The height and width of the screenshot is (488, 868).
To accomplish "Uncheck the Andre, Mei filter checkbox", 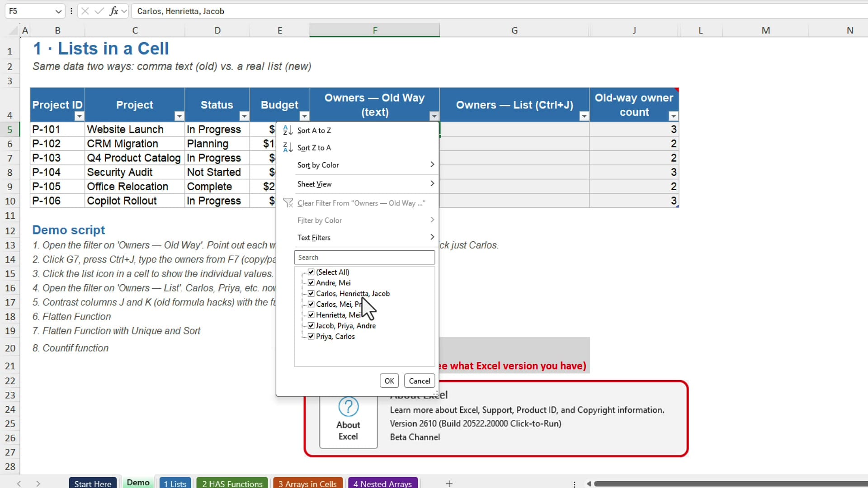I will tap(311, 283).
